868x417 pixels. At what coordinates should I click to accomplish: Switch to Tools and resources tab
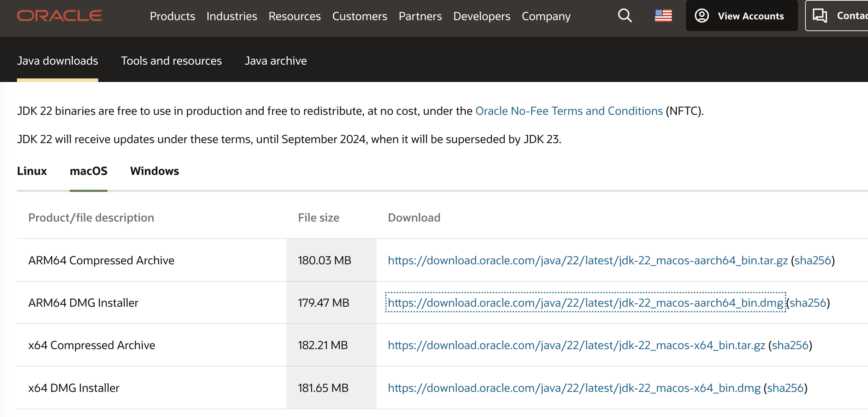[171, 61]
